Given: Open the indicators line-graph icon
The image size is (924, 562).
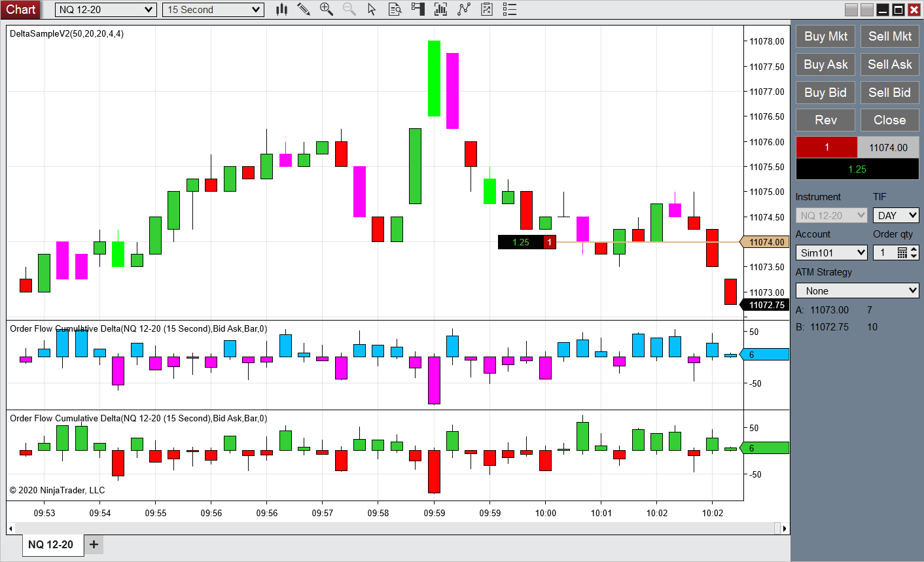Looking at the screenshot, I should (464, 9).
